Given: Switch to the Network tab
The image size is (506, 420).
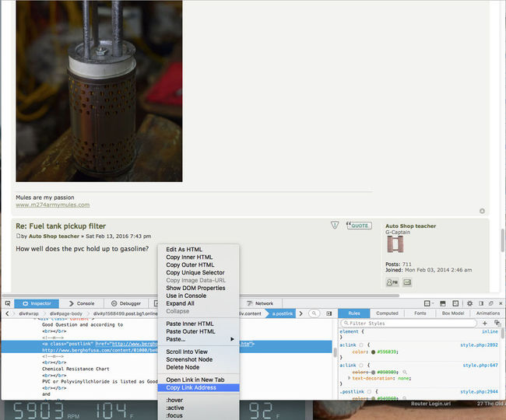Looking at the screenshot, I should pos(260,303).
